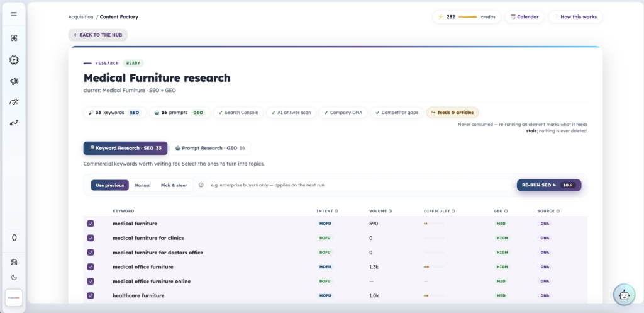Uncheck 'medical furniture for doctors office' checkbox

91,252
